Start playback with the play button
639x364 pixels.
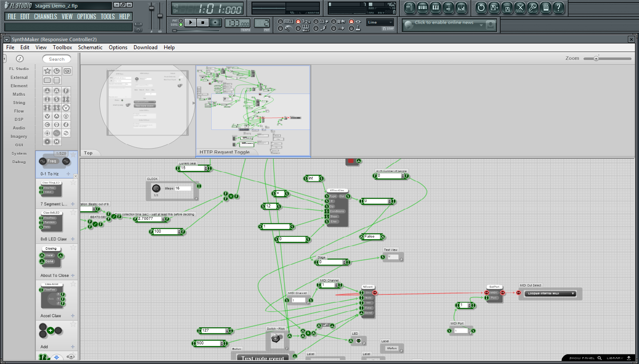190,23
